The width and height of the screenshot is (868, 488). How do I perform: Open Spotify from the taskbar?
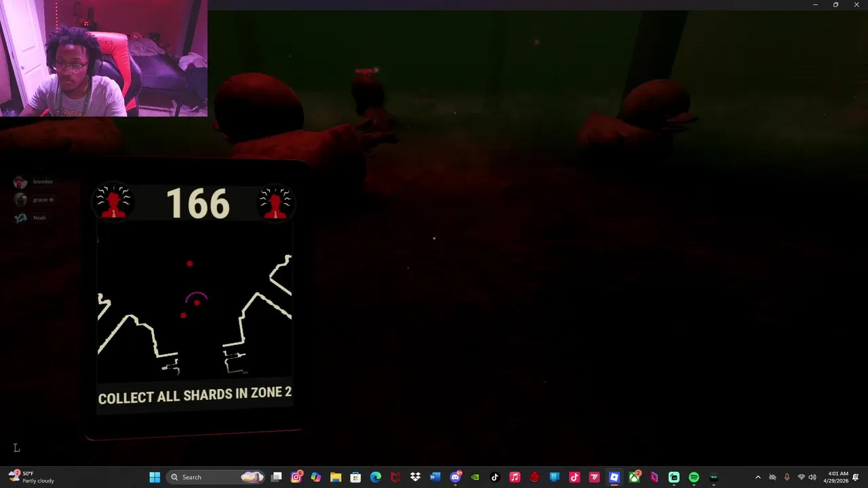click(x=694, y=477)
